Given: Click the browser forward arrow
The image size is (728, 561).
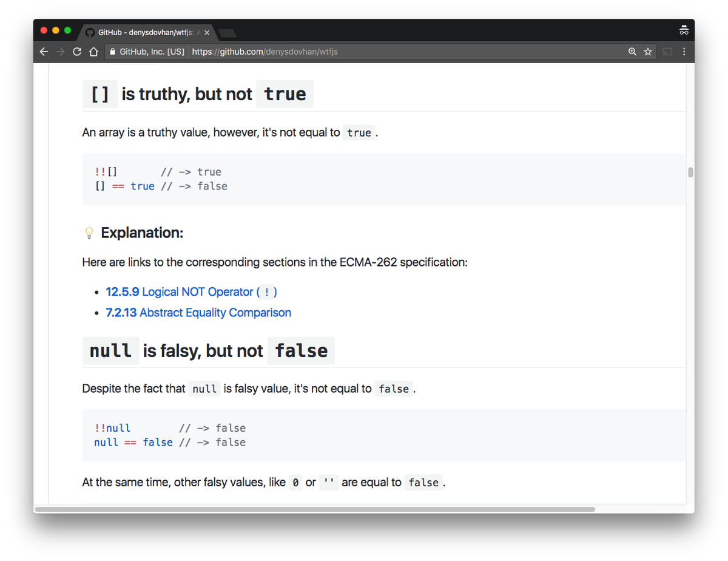Looking at the screenshot, I should point(60,52).
